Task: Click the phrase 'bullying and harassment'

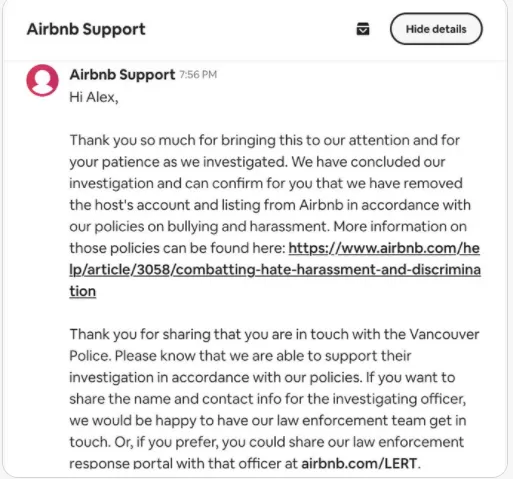Action: tap(247, 227)
